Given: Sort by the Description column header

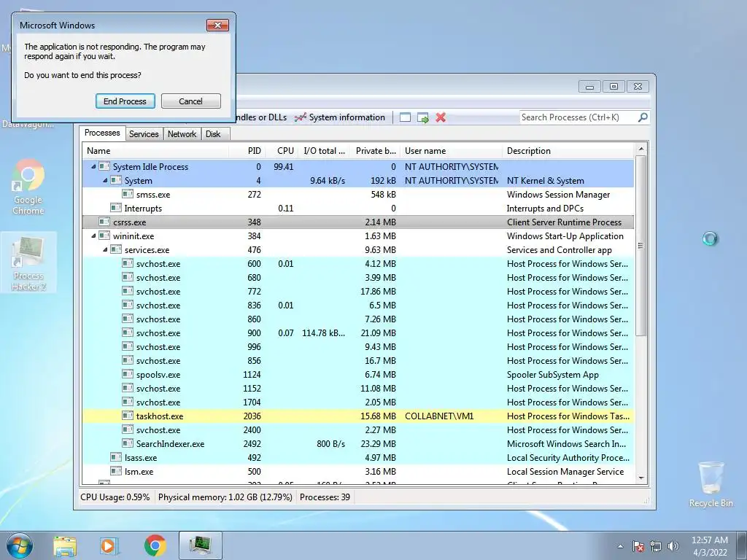Looking at the screenshot, I should (568, 150).
